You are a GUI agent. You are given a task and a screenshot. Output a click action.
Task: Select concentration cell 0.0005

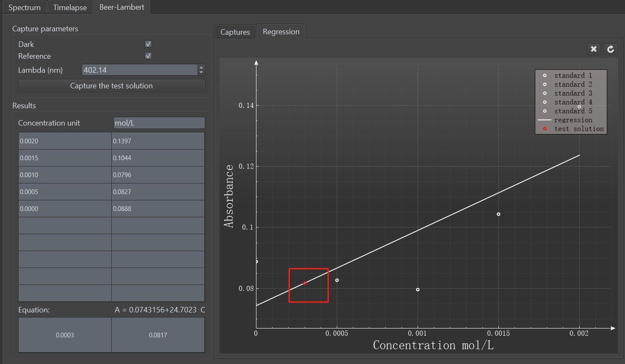point(65,192)
